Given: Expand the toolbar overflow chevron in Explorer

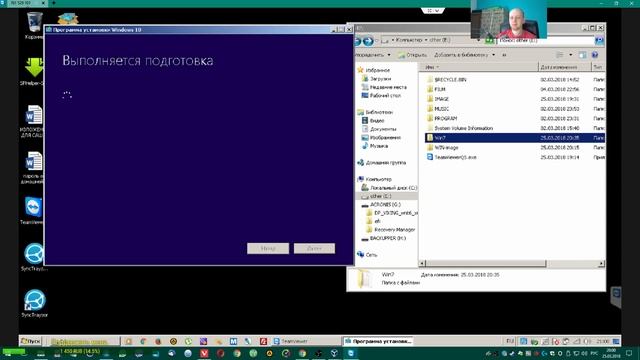Looking at the screenshot, I should pos(504,55).
